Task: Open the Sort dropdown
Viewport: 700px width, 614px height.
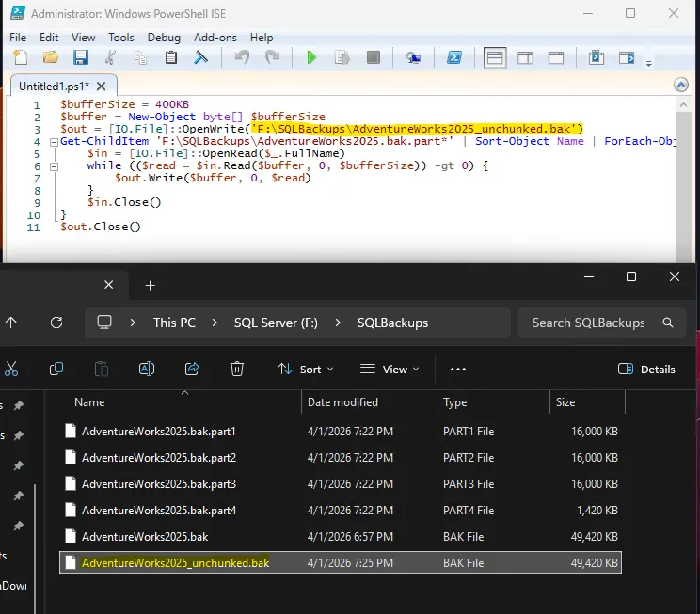Action: [x=306, y=369]
